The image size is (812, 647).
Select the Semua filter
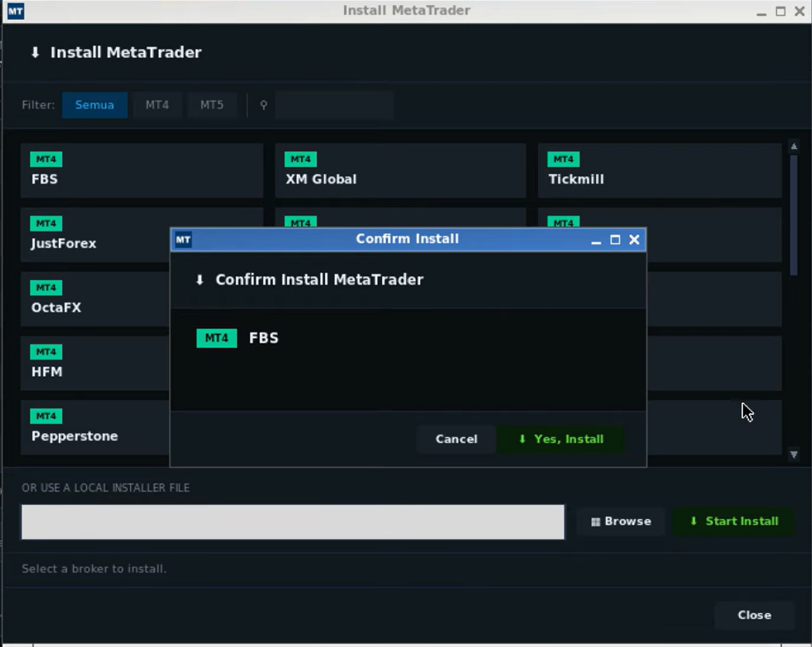point(95,105)
